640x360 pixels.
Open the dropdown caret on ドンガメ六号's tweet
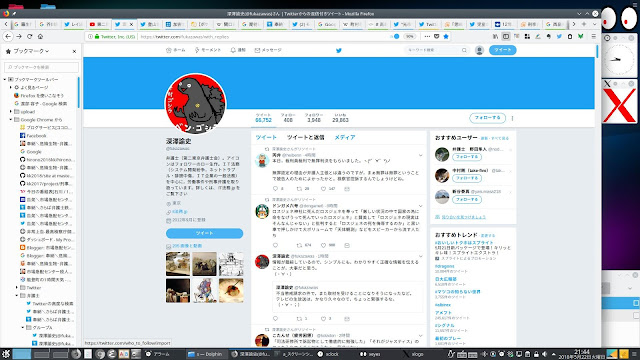click(420, 206)
